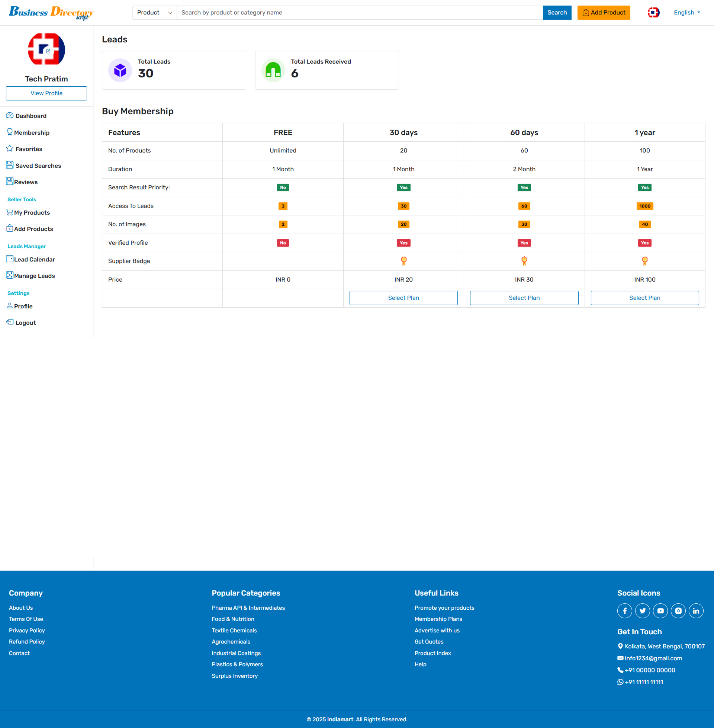Click the Total Leads Received magnet icon

(273, 70)
